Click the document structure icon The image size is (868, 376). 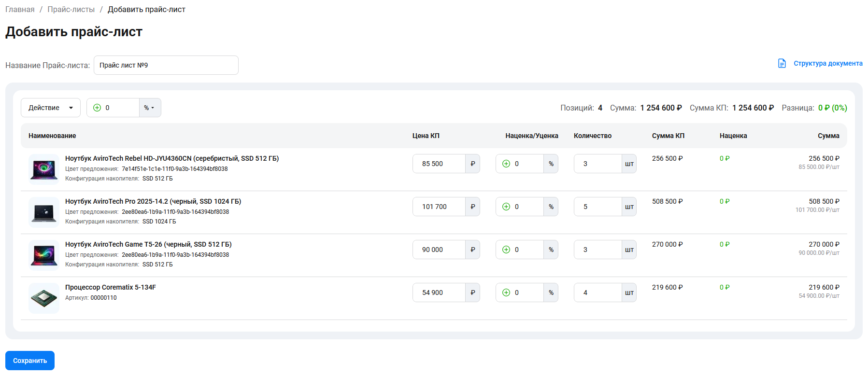tap(782, 63)
